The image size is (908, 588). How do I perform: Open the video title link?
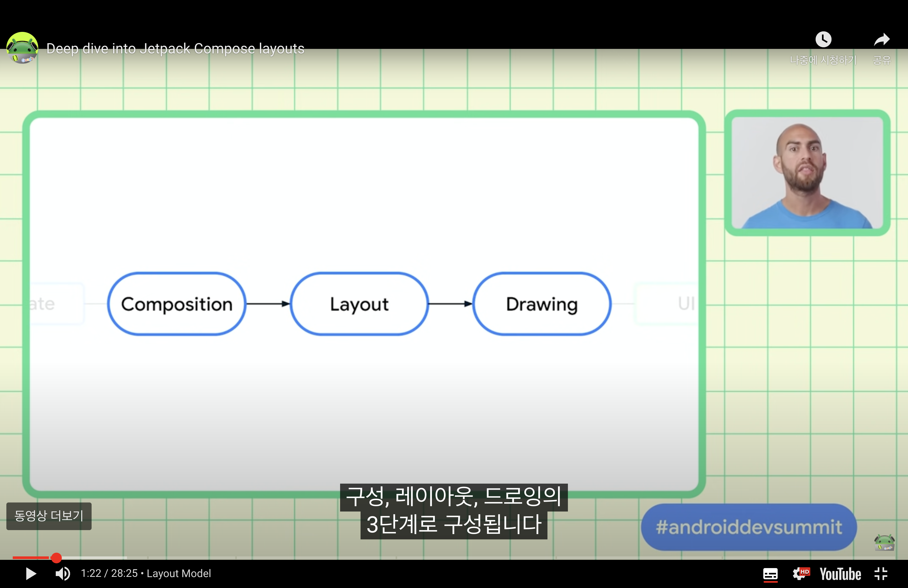[x=175, y=48]
